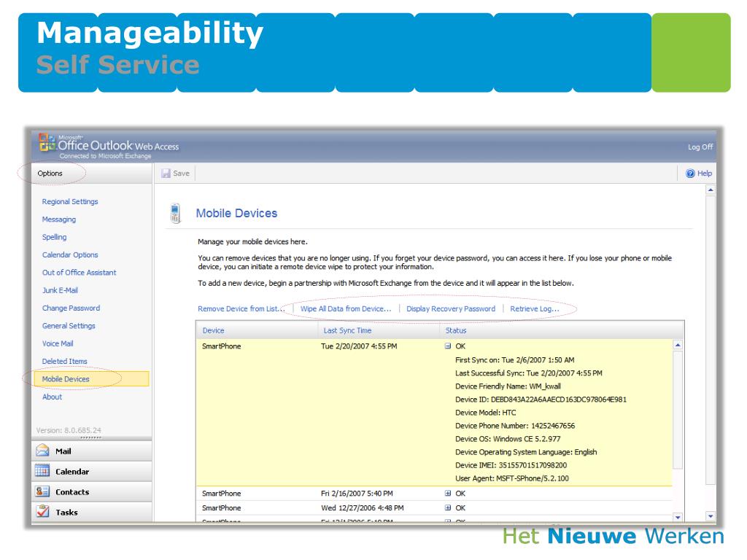This screenshot has width=747, height=560.
Task: Click Device Friendly Name WM_kwall line
Action: 508,386
